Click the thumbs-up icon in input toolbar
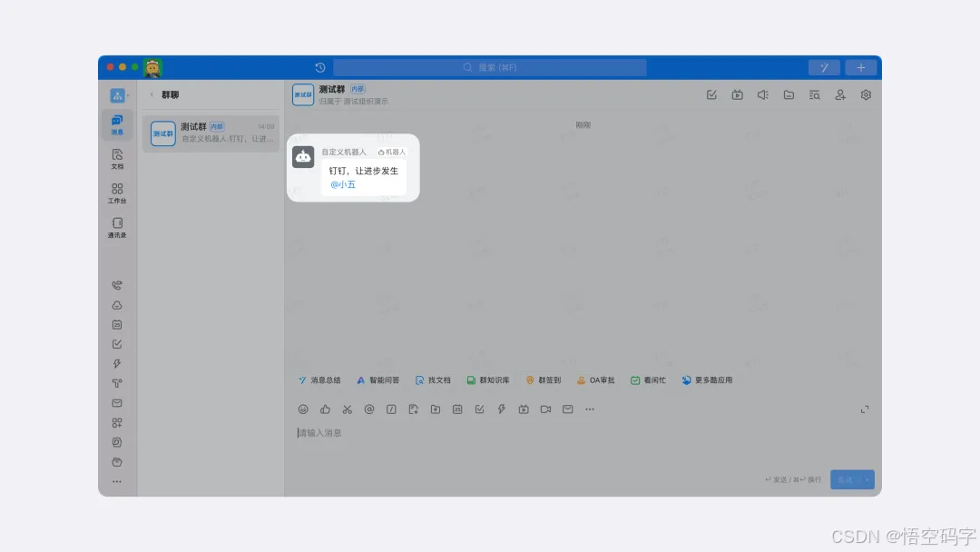Screen dimensions: 980x552 point(325,409)
